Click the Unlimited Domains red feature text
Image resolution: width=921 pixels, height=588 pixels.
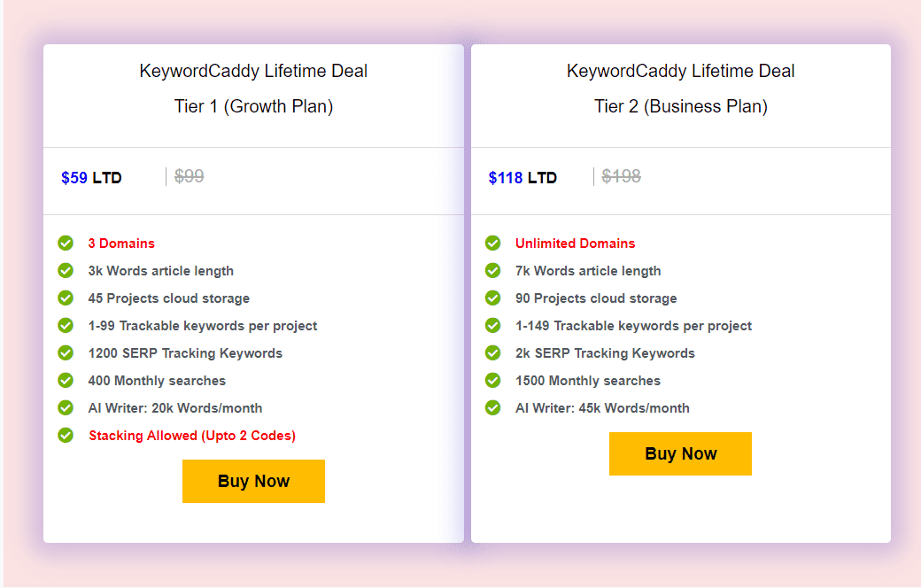[x=575, y=243]
